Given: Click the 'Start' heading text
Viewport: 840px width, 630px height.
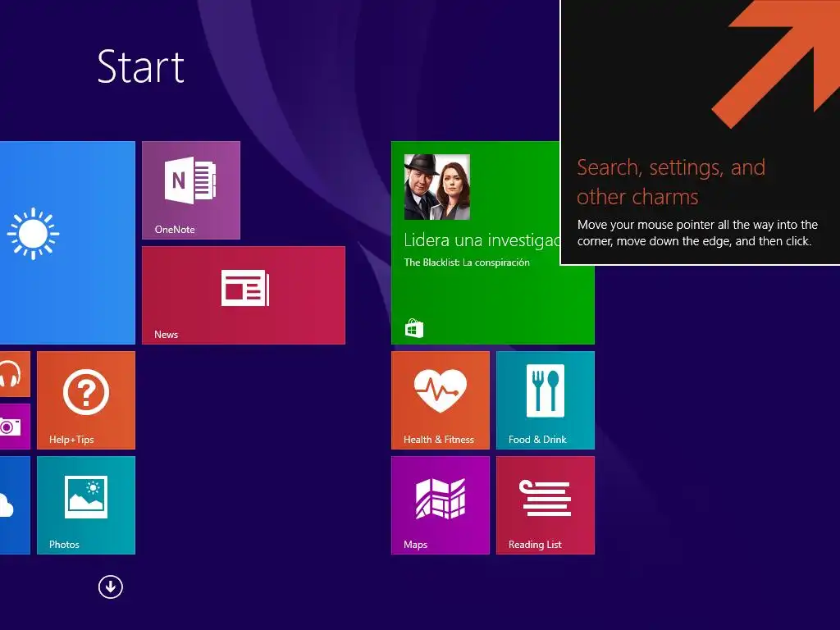Looking at the screenshot, I should (x=141, y=67).
